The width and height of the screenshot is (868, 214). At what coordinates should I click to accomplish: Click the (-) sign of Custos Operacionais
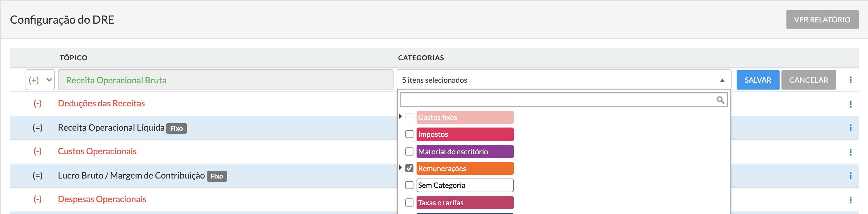[37, 151]
